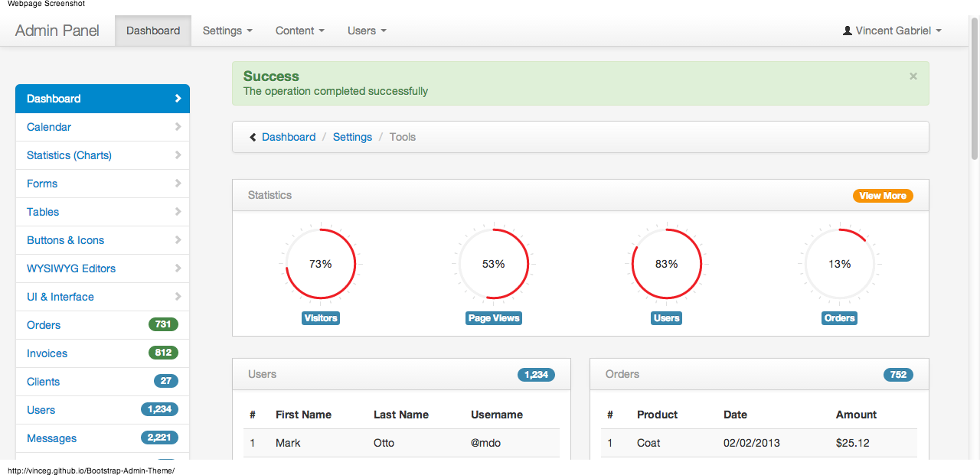The height and width of the screenshot is (475, 980).
Task: Click the 812 badge on Invoices
Action: (x=163, y=353)
